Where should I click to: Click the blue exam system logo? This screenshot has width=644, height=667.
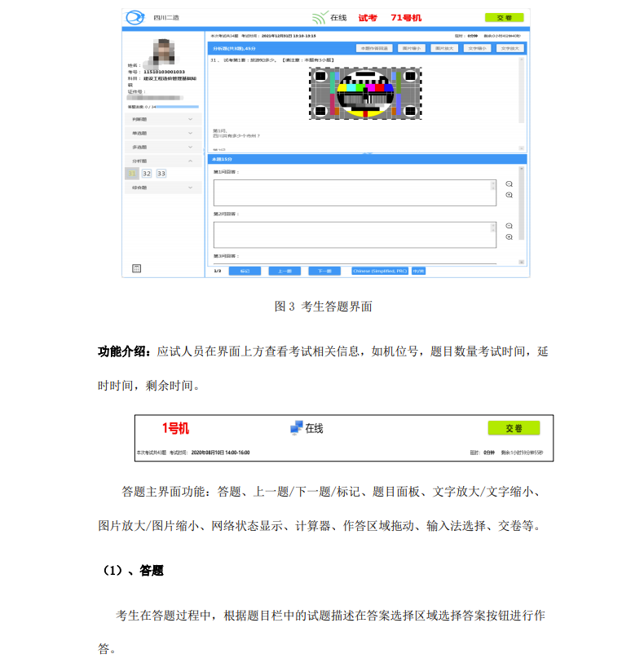click(135, 17)
